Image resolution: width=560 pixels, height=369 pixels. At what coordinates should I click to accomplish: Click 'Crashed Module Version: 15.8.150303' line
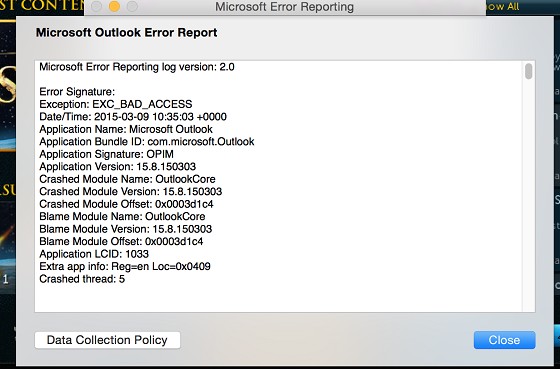[x=131, y=192]
